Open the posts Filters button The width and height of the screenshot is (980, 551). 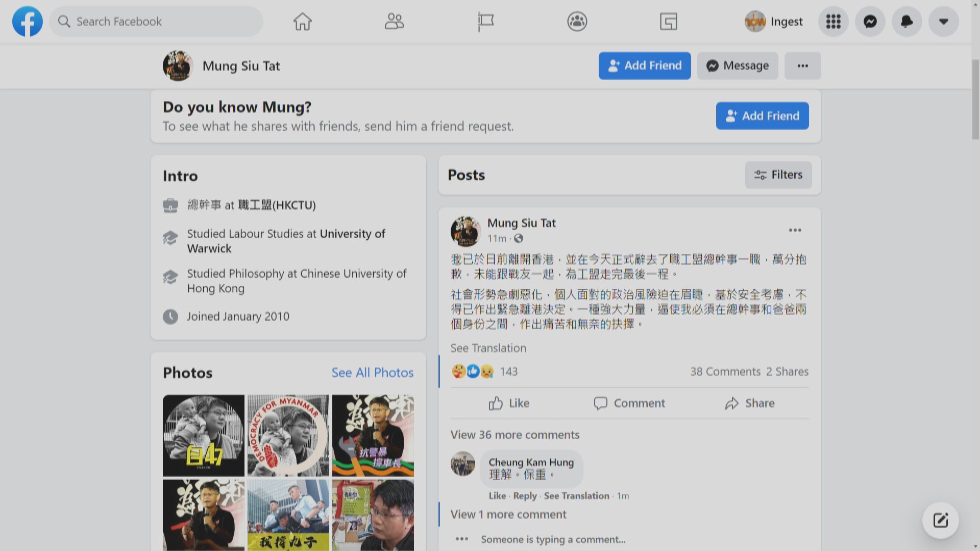[x=778, y=175]
